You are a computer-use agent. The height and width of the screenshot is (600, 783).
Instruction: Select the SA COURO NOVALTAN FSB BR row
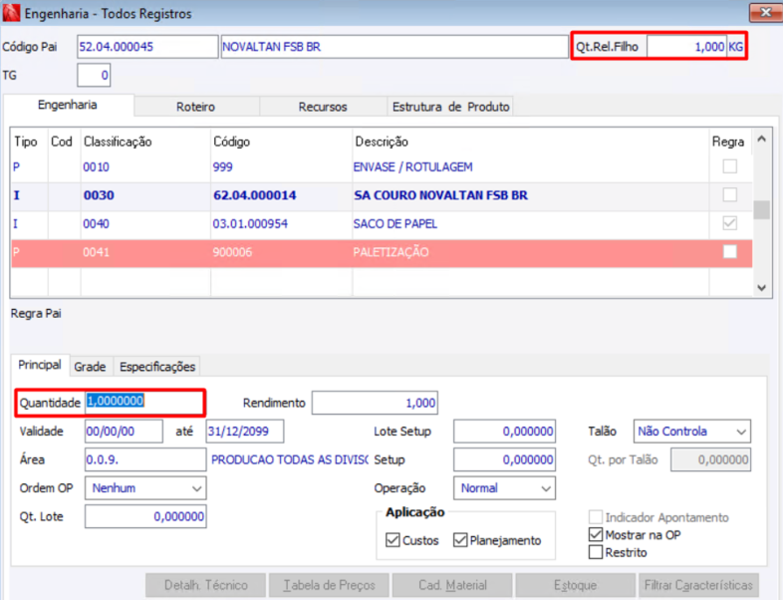[x=382, y=195]
